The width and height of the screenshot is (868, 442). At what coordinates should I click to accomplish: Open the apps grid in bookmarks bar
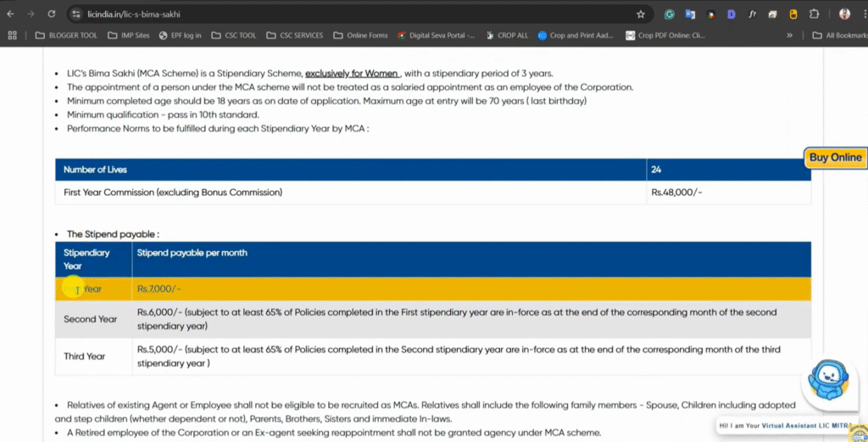pos(12,36)
